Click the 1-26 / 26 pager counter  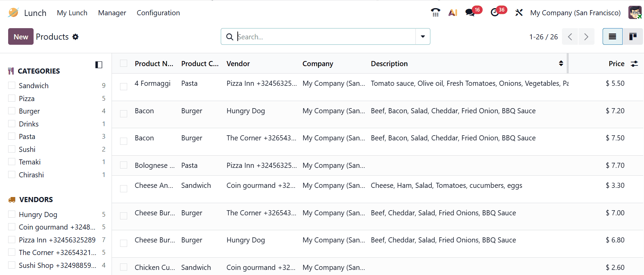[x=543, y=37]
